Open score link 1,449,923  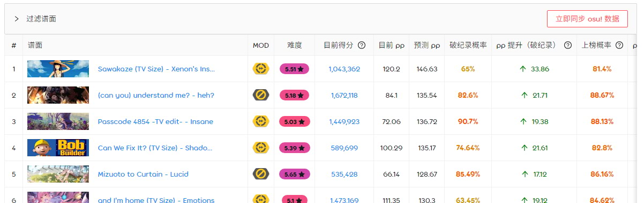(345, 121)
